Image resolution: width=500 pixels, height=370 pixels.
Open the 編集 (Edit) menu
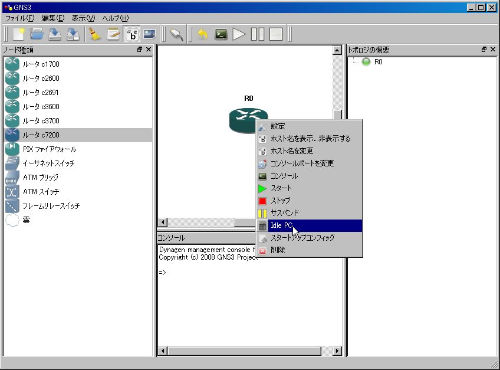53,18
